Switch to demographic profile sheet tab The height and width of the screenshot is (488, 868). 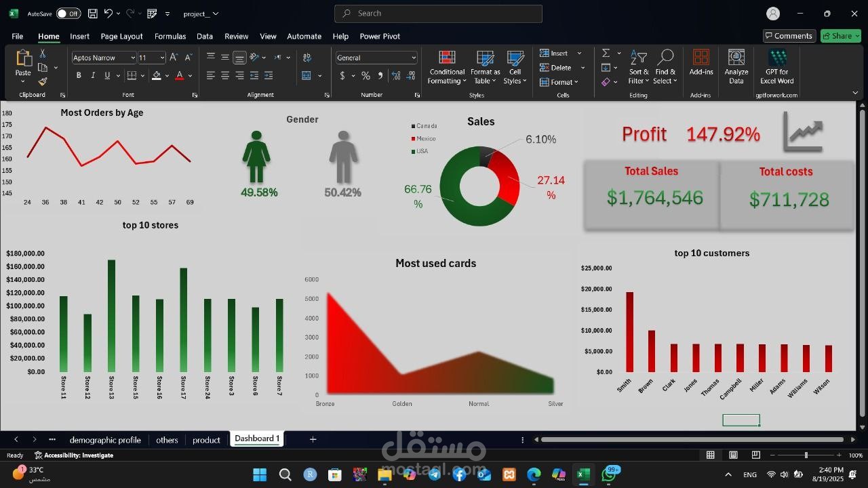(105, 440)
